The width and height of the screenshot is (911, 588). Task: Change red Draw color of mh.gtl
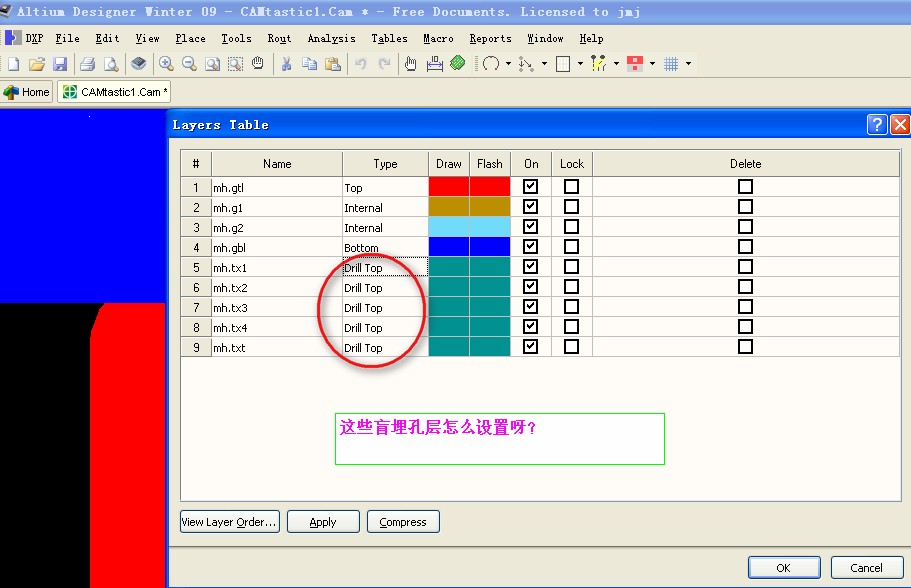[449, 187]
